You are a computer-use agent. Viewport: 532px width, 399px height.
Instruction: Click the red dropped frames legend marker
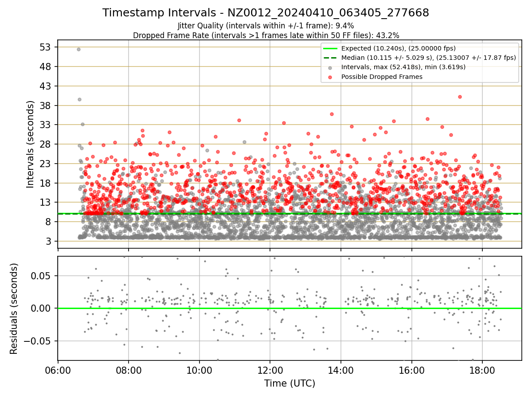pos(331,77)
